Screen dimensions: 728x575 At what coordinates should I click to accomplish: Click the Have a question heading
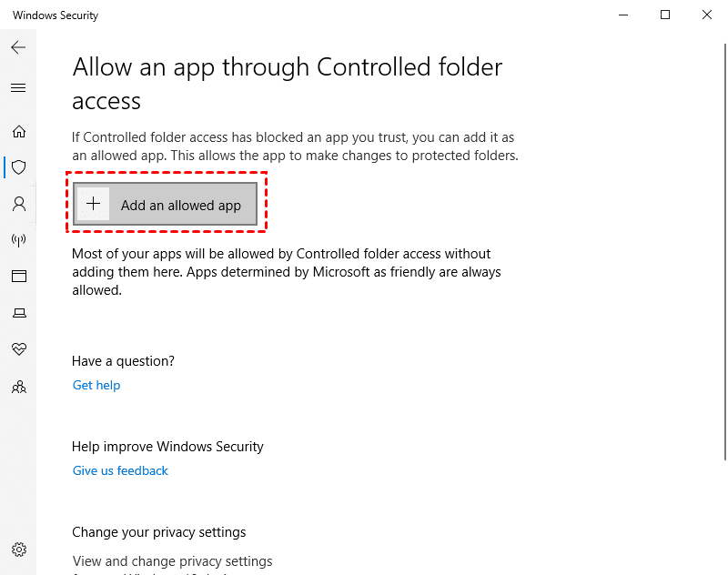[123, 361]
